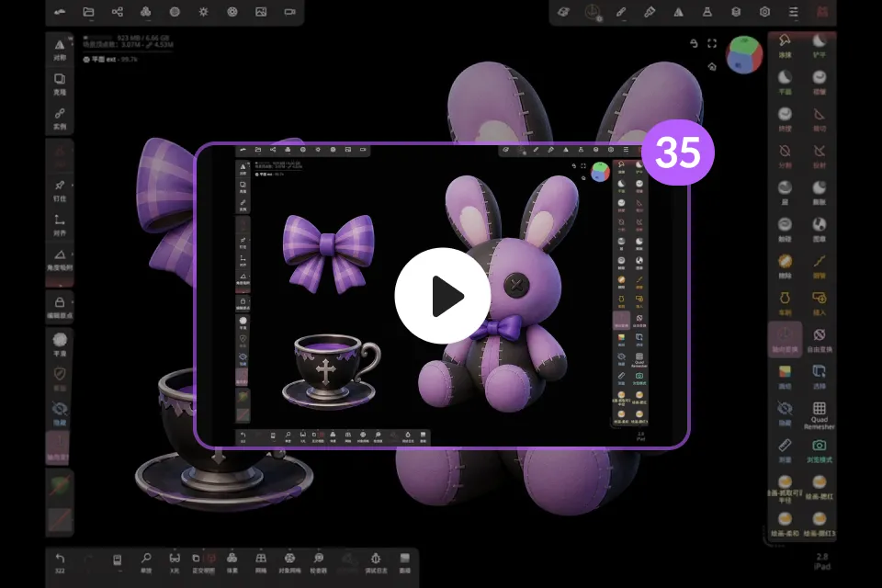
Task: Select the 选择 selection tool
Action: pos(819,377)
